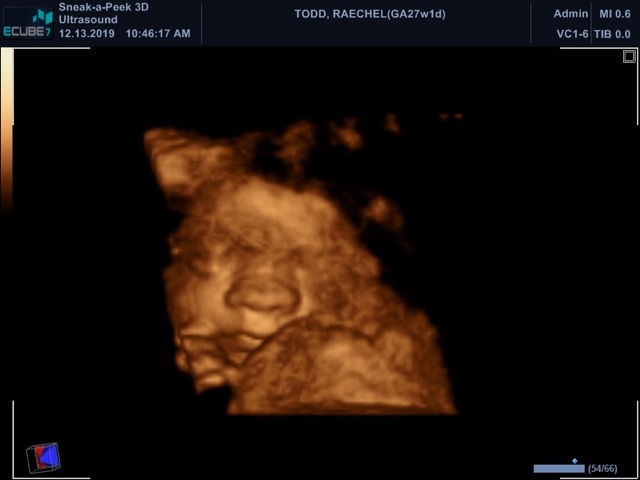The image size is (640, 480).
Task: Click the TIB 0.0 reading
Action: [612, 34]
